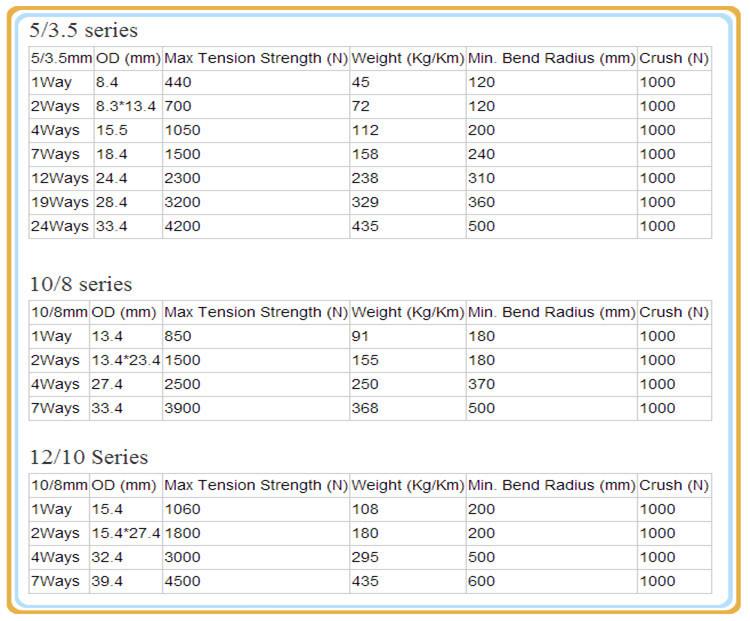Click the 4500 tension strength cell

tap(182, 581)
